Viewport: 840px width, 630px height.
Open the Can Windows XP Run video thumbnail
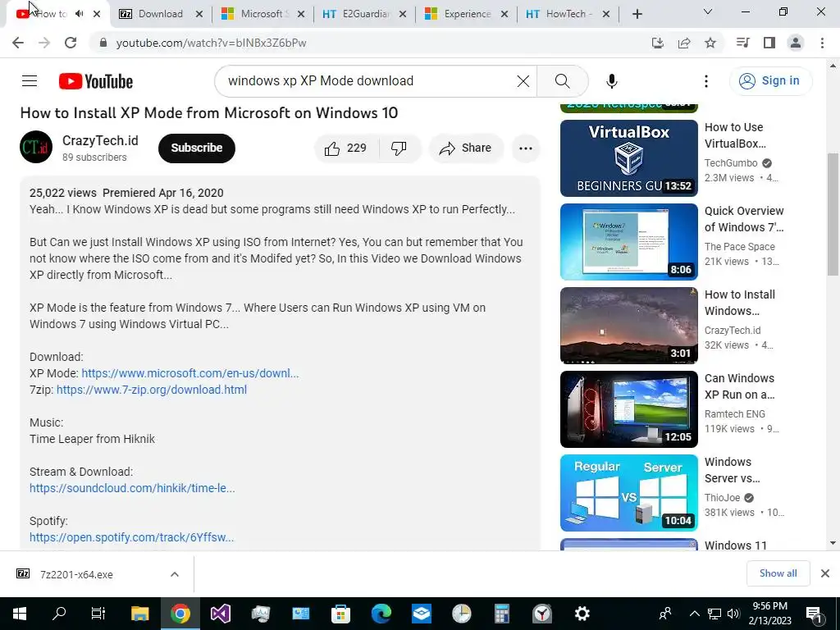click(x=629, y=409)
